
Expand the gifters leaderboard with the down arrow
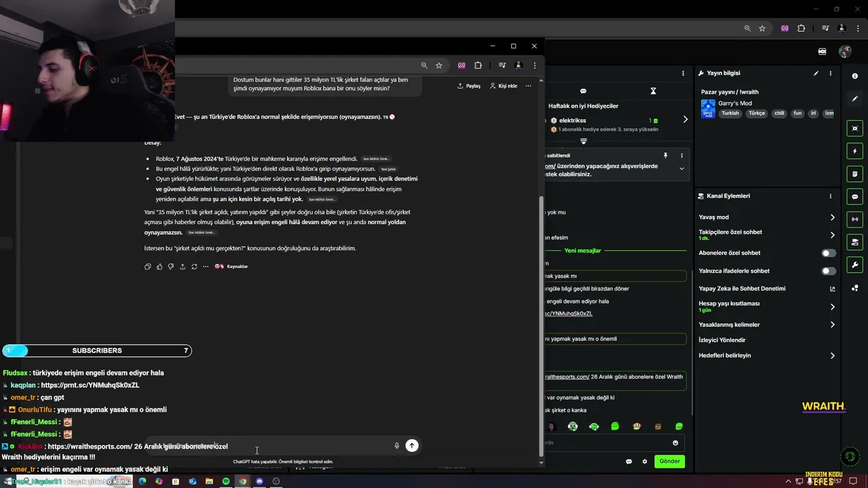point(583,142)
